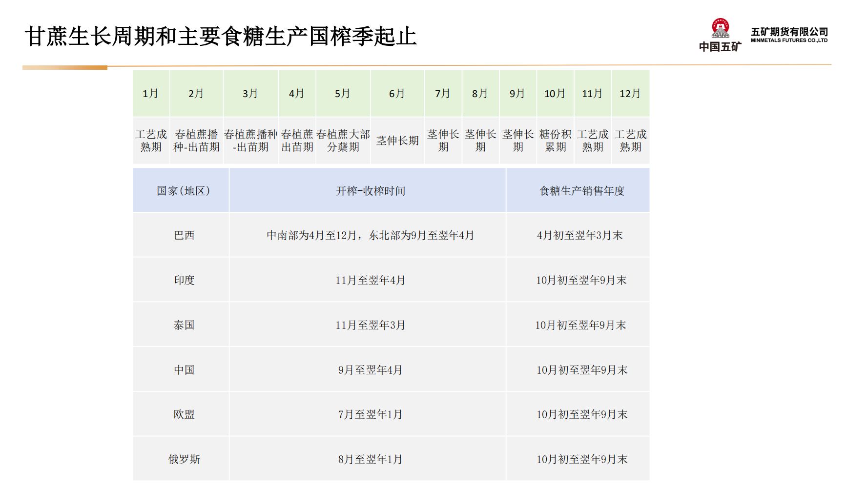The image size is (868, 488).
Task: Click the 1月 month header cell
Action: tap(151, 93)
